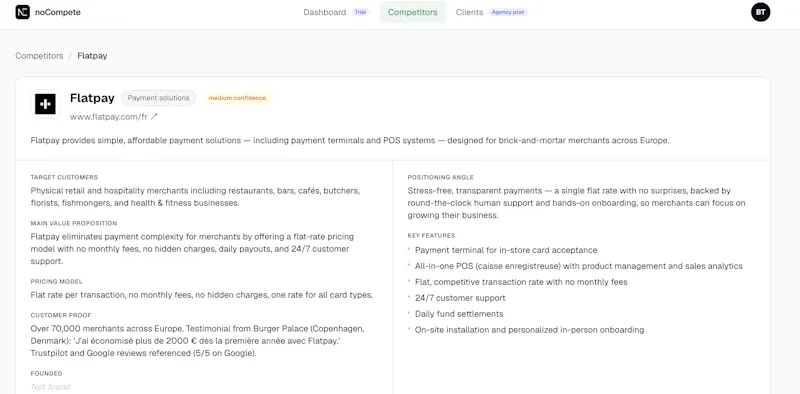Viewport: 800px width, 394px height.
Task: Click the 'Daily fund settlements' feature
Action: pyautogui.click(x=459, y=313)
